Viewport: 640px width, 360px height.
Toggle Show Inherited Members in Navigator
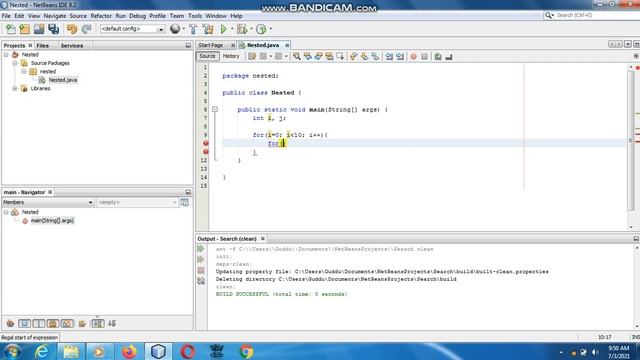10,324
